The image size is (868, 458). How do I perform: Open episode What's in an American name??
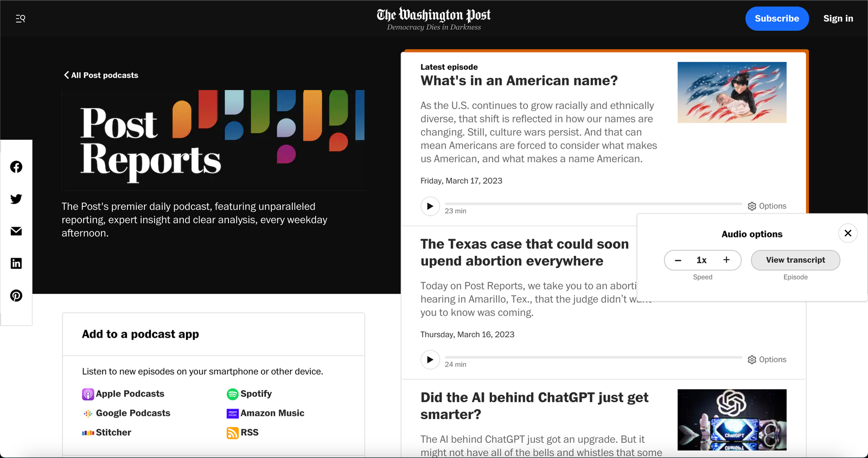pyautogui.click(x=519, y=81)
